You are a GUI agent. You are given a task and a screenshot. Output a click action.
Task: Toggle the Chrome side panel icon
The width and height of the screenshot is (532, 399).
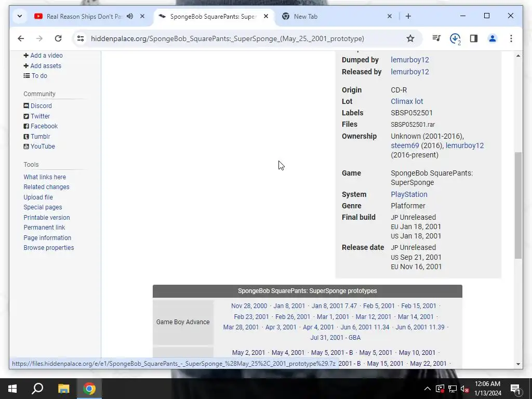[x=474, y=38]
